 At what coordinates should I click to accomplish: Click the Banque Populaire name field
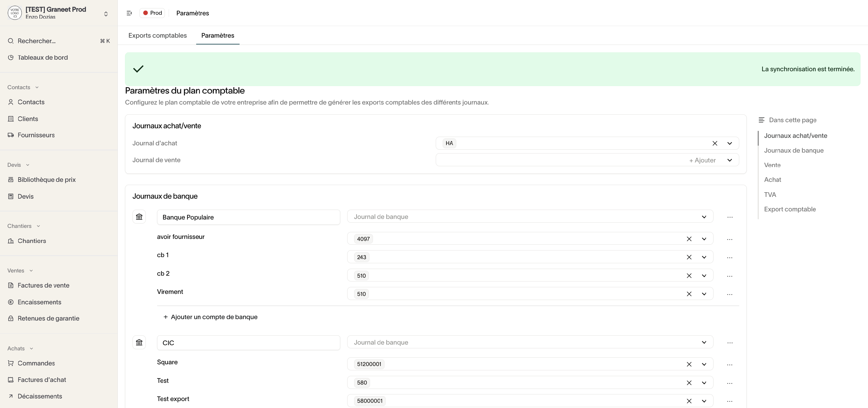click(248, 217)
